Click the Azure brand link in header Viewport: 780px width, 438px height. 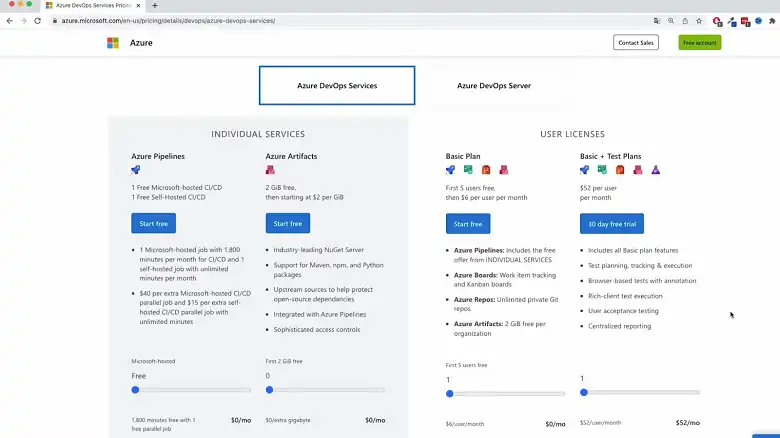pos(141,43)
